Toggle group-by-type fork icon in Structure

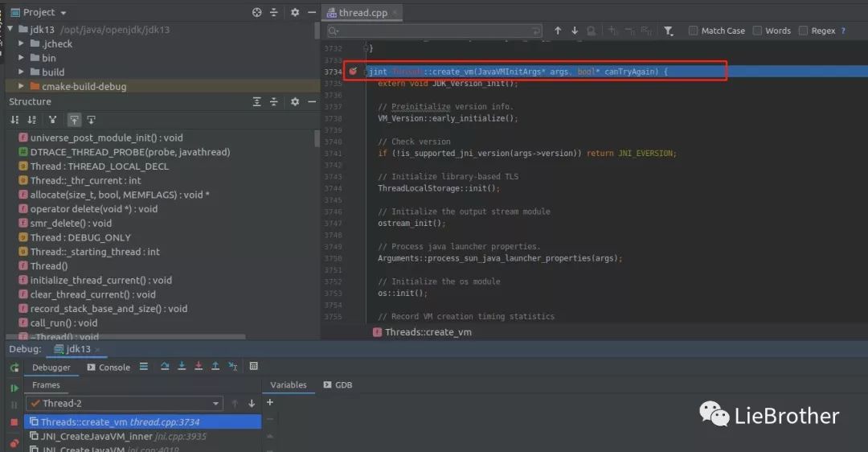pyautogui.click(x=52, y=120)
